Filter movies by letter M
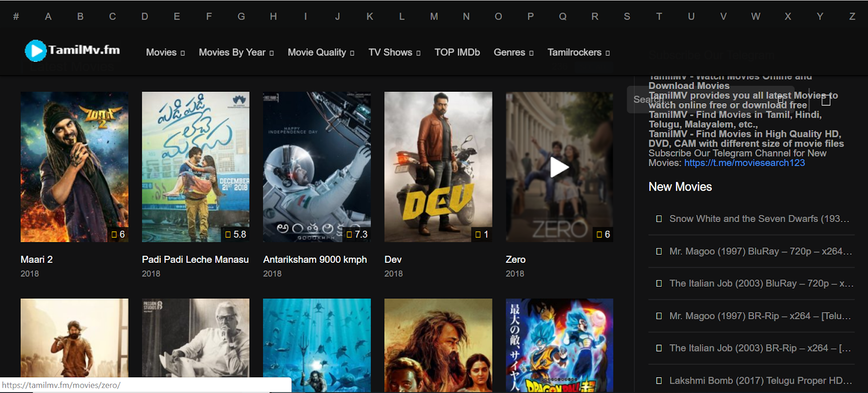The height and width of the screenshot is (393, 868). (434, 17)
